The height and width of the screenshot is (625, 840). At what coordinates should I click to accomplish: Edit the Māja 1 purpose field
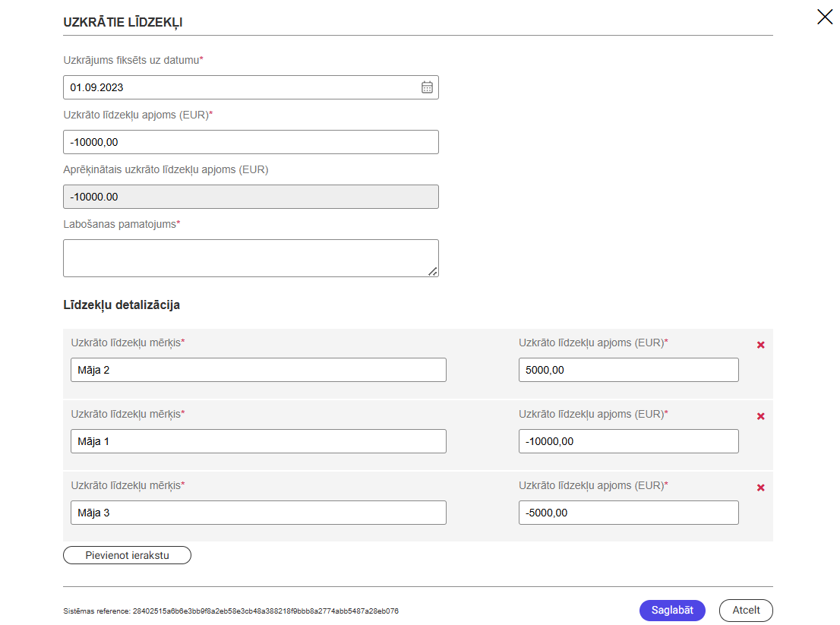tap(258, 441)
